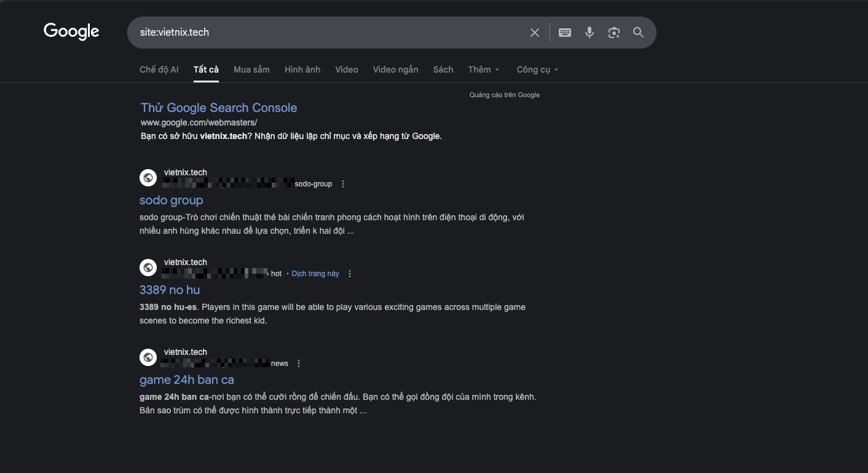Click the Google logo to go home

point(71,31)
